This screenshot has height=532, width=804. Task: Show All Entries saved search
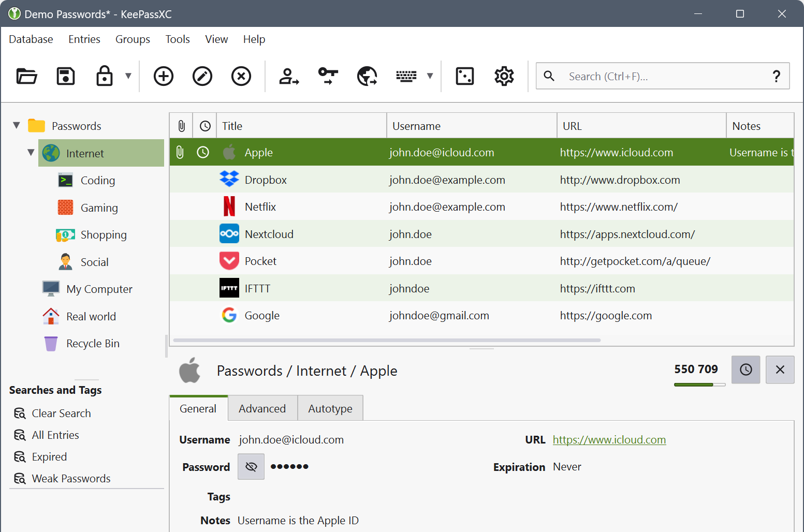coord(55,435)
